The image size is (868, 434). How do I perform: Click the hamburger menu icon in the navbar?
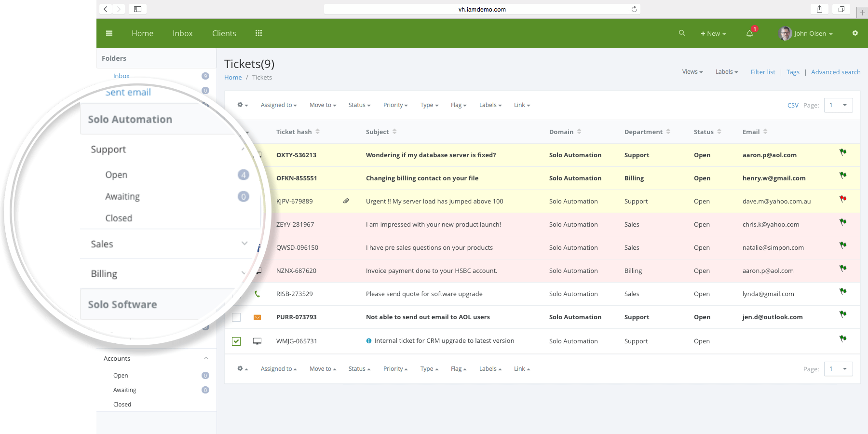coord(109,33)
